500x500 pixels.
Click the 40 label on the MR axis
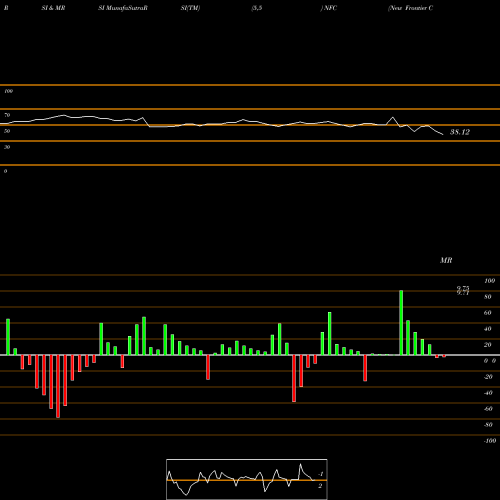(488, 329)
